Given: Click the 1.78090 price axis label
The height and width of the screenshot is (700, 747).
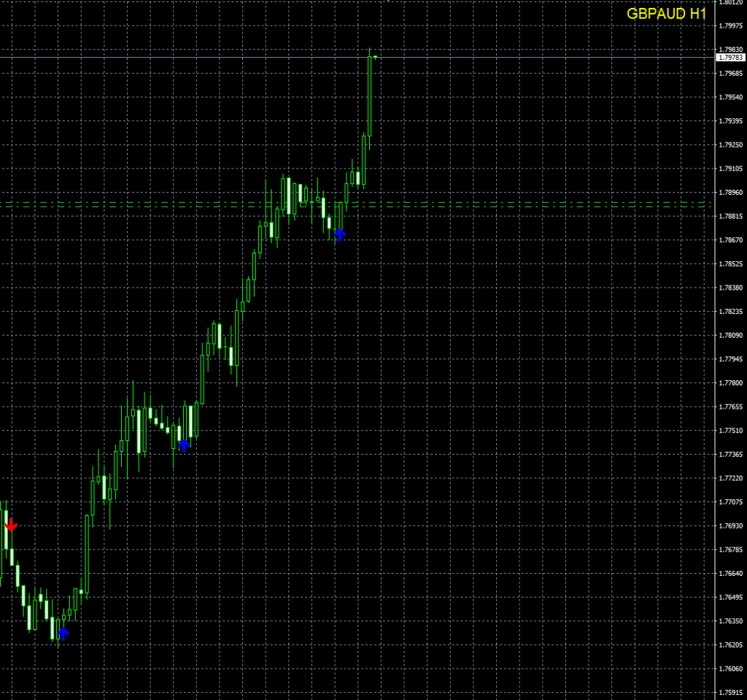Looking at the screenshot, I should point(730,336).
